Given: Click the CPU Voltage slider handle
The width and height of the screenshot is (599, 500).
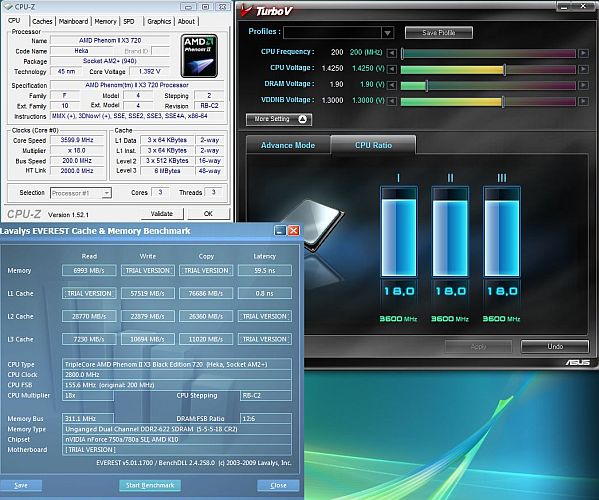Looking at the screenshot, I should click(505, 69).
